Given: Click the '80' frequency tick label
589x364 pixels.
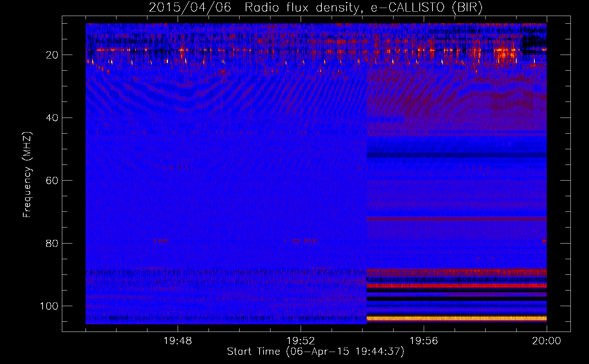Looking at the screenshot, I should pyautogui.click(x=52, y=243).
